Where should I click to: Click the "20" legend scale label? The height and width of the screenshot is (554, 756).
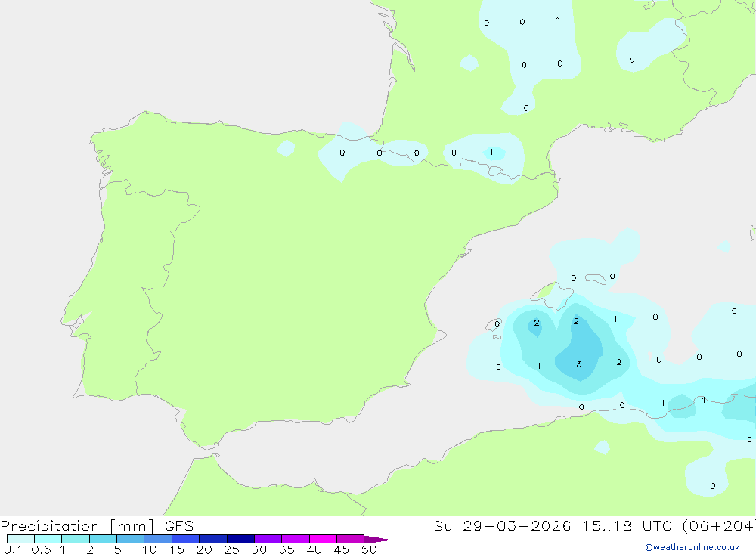pyautogui.click(x=204, y=549)
